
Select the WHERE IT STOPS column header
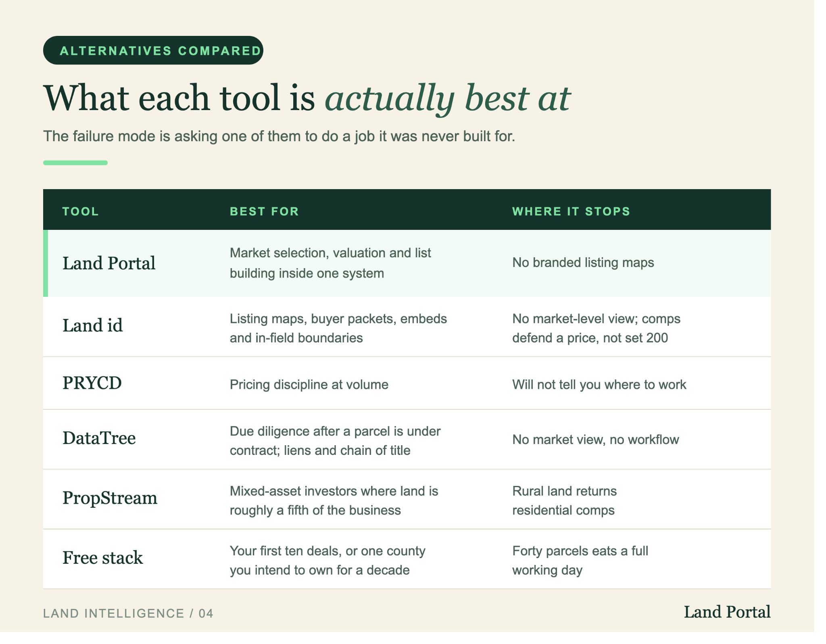[x=571, y=211]
